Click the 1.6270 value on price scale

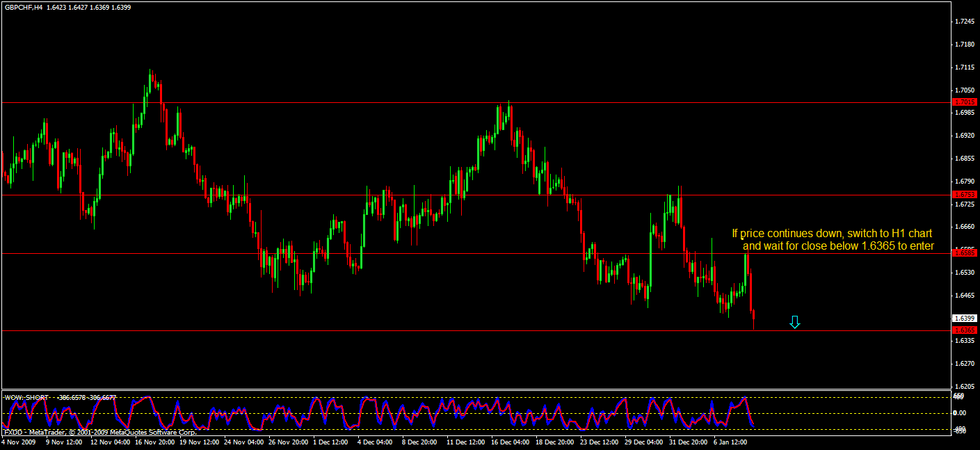pos(965,364)
